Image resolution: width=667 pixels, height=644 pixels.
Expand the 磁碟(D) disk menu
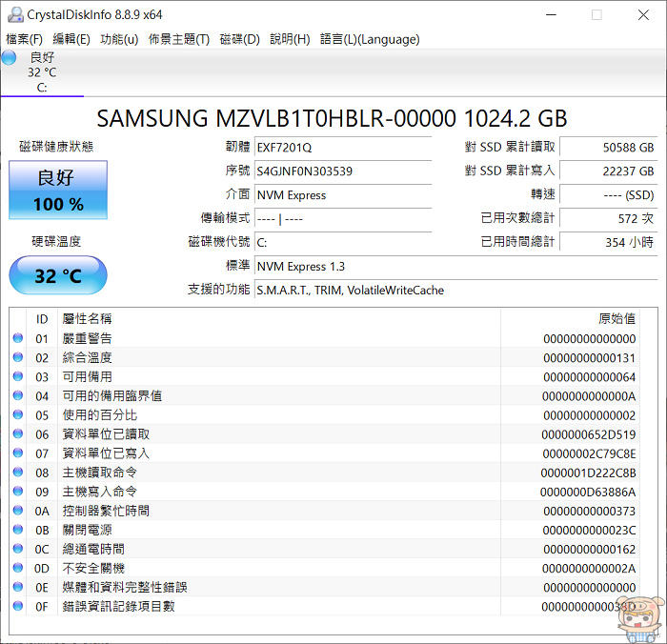click(x=239, y=39)
